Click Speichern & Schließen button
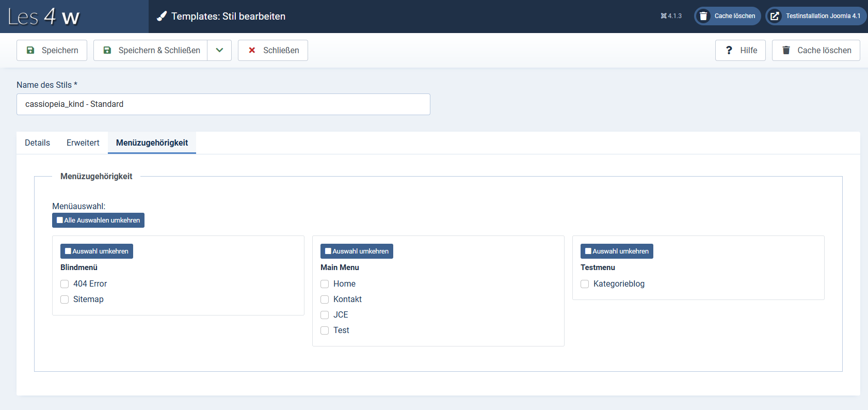Image resolution: width=868 pixels, height=410 pixels. [151, 50]
